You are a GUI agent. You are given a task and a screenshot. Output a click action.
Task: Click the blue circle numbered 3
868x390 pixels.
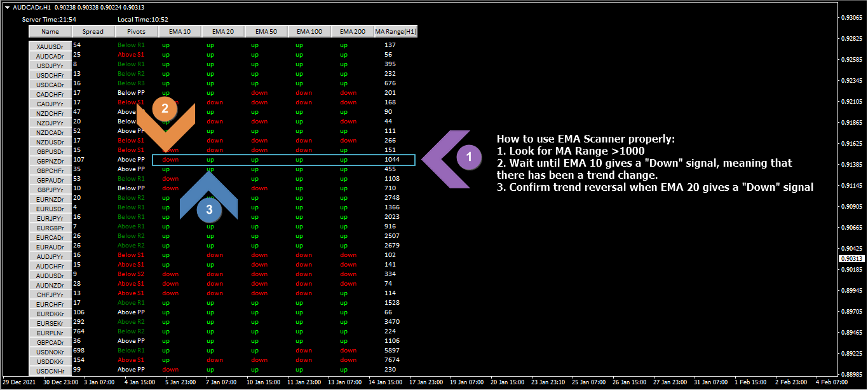pyautogui.click(x=209, y=207)
